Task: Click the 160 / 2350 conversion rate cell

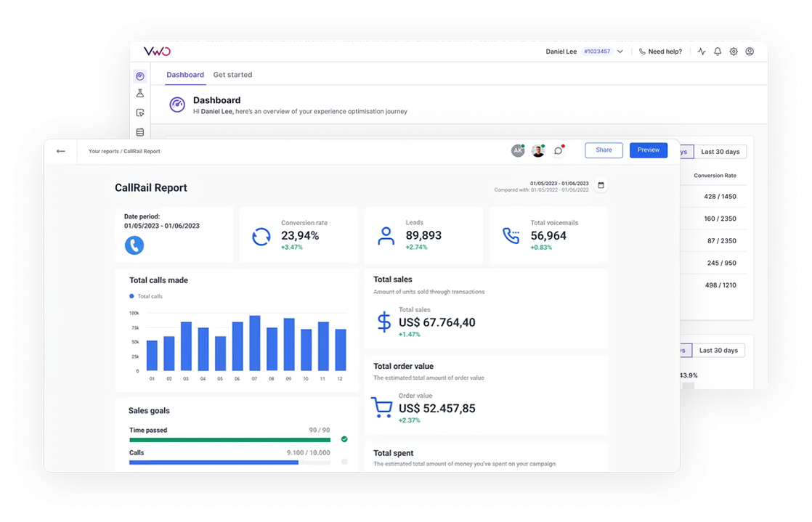Action: point(720,219)
